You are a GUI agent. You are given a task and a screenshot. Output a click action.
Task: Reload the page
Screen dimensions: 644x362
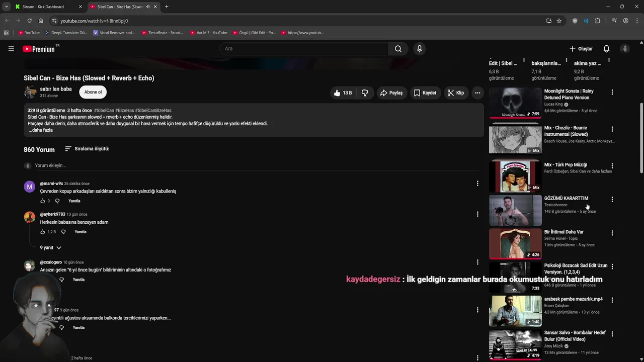click(29, 21)
